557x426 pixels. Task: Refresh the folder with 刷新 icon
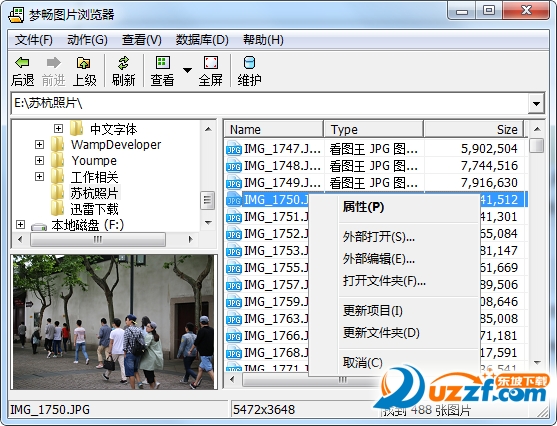123,63
